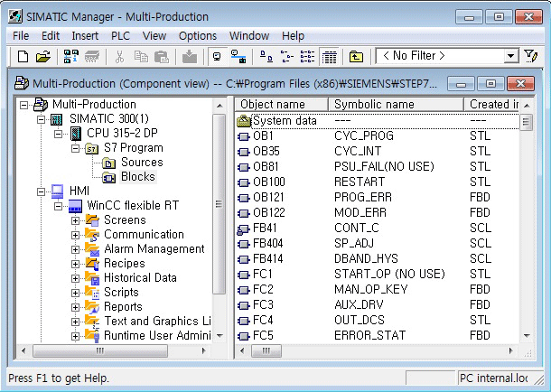
Task: Expand the Communication folder
Action: coord(75,235)
